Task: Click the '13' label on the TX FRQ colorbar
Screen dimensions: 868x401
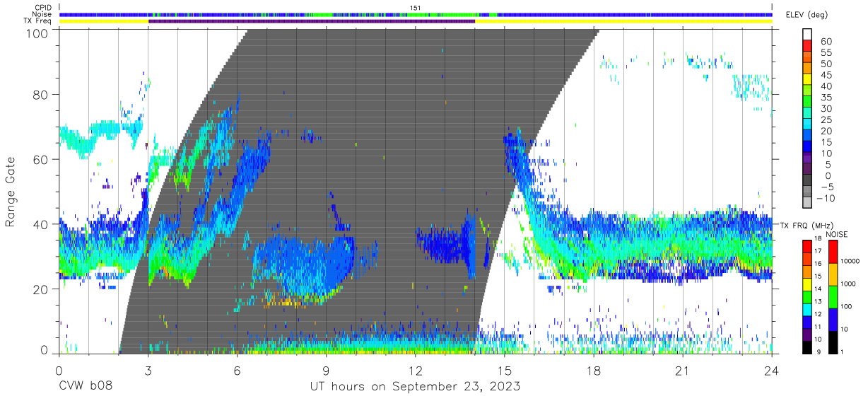Action: [816, 301]
